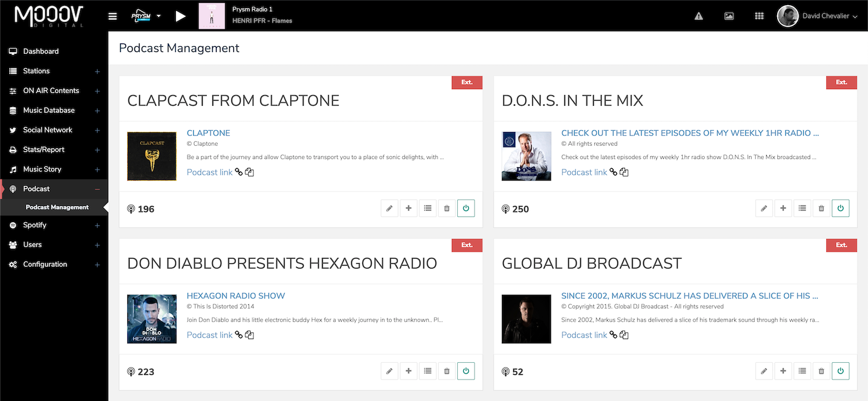
Task: Open the CLAPTONE title link
Action: 208,133
